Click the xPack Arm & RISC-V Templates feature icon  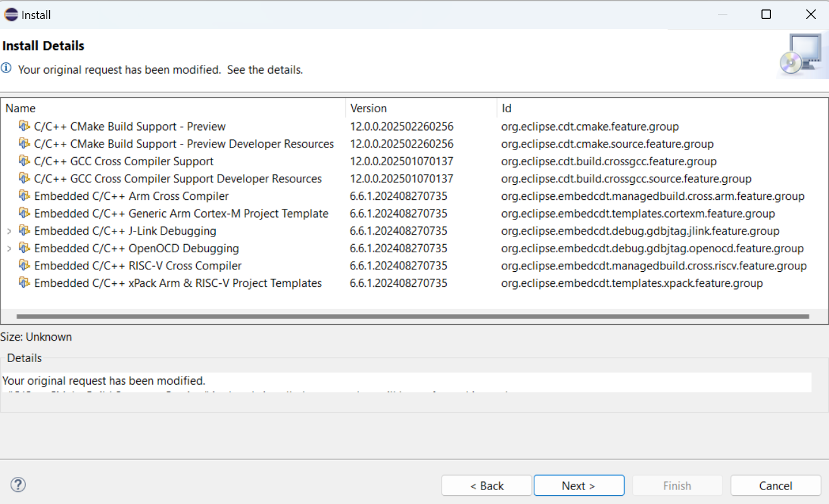pos(25,283)
